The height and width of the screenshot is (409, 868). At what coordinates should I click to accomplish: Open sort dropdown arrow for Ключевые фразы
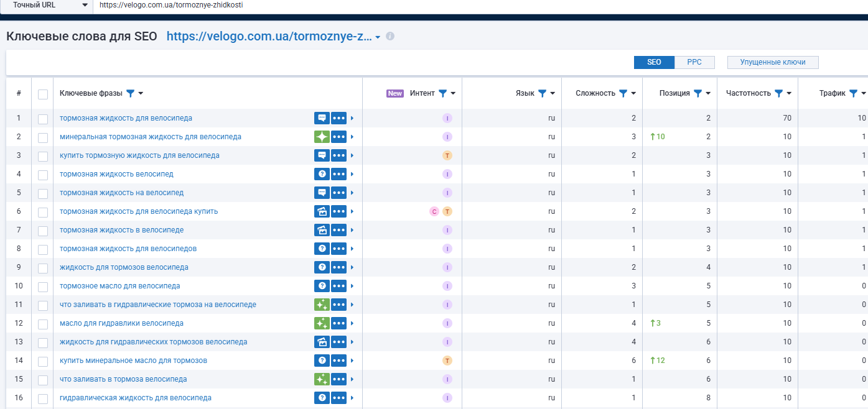(141, 93)
